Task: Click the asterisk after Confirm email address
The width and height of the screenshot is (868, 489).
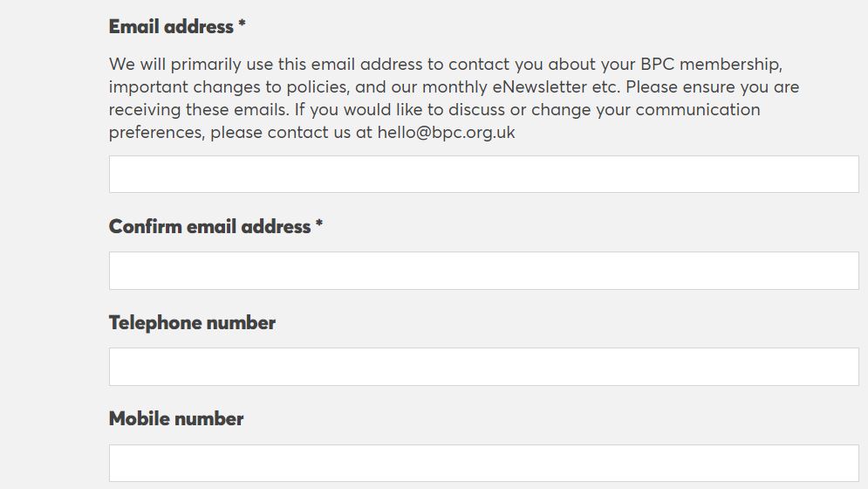Action: pos(319,226)
